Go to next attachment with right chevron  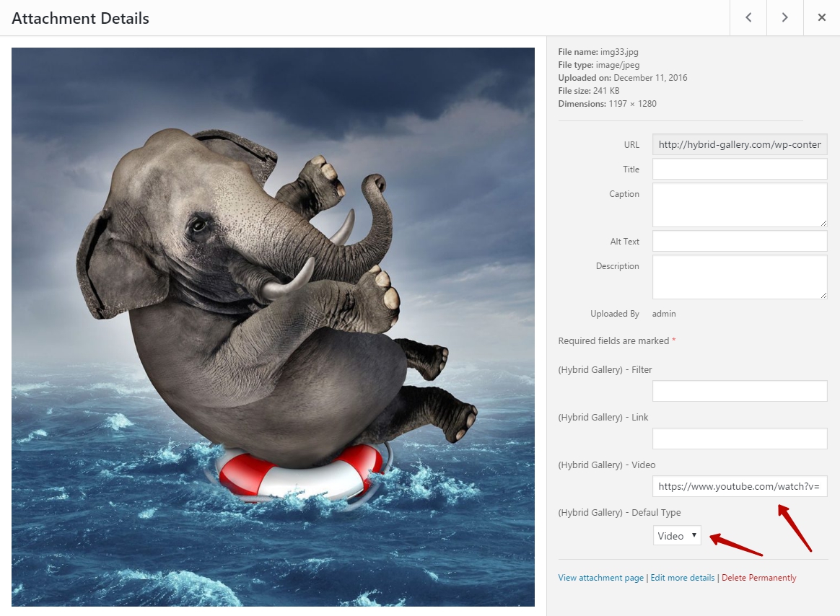tap(785, 18)
